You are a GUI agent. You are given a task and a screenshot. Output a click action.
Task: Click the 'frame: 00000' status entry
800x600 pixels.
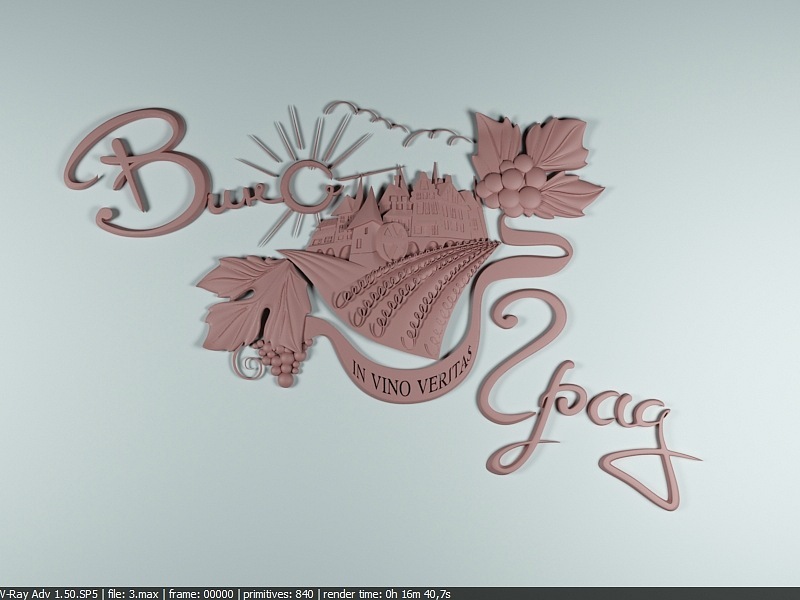pyautogui.click(x=201, y=594)
